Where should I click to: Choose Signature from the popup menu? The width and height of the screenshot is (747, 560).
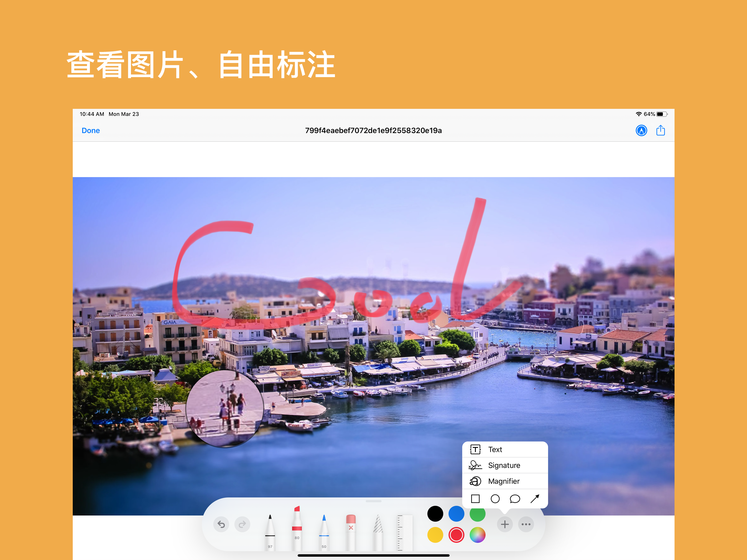coord(504,465)
